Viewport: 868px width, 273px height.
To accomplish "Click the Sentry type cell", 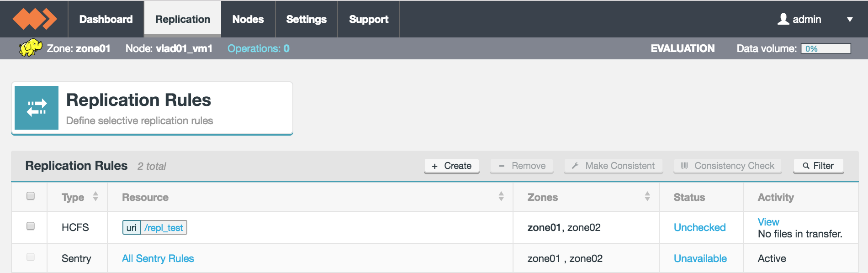I will 76,258.
